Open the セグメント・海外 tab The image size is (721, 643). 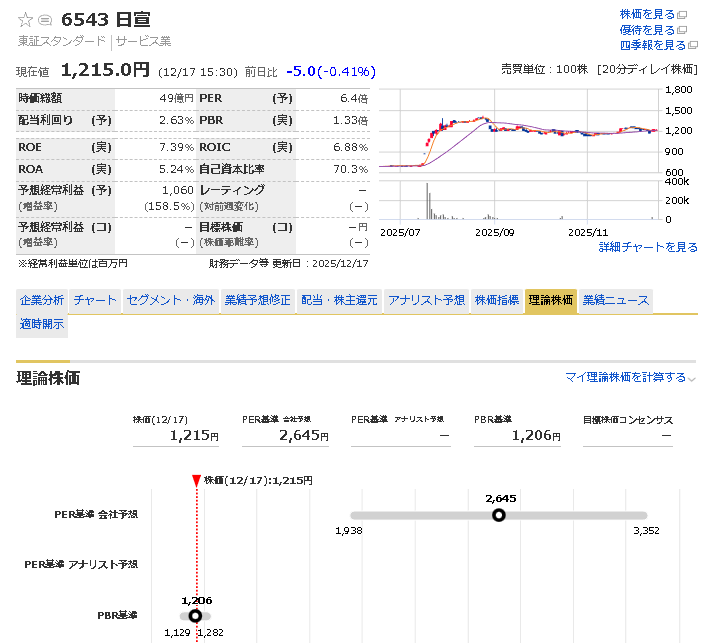pos(170,300)
